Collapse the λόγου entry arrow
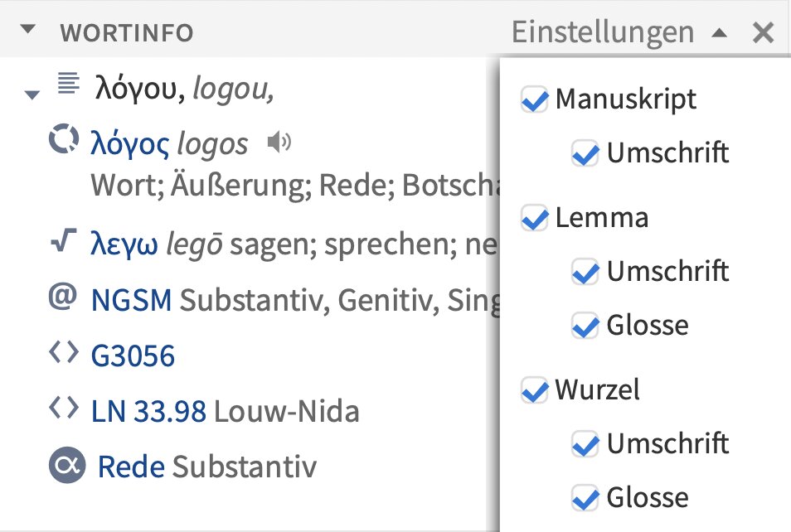 (x=32, y=94)
